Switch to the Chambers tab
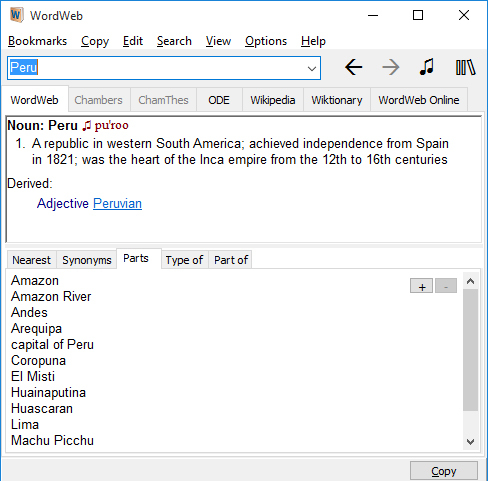488x481 pixels. tap(98, 100)
